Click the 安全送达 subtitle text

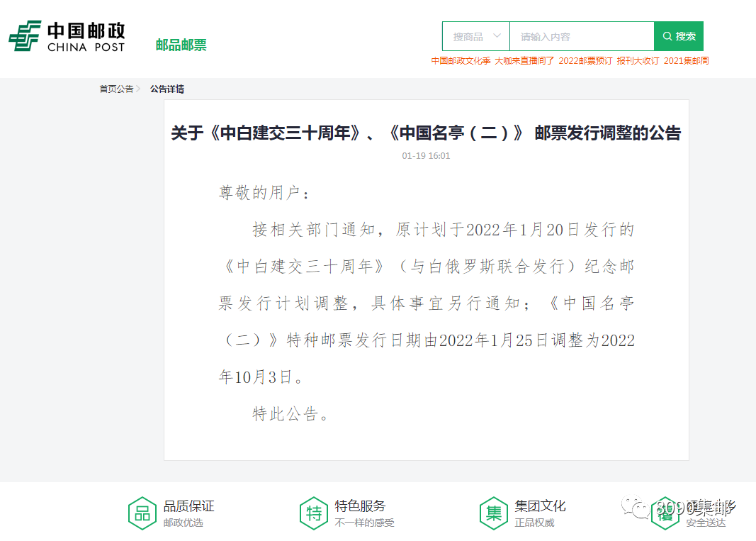pyautogui.click(x=706, y=523)
